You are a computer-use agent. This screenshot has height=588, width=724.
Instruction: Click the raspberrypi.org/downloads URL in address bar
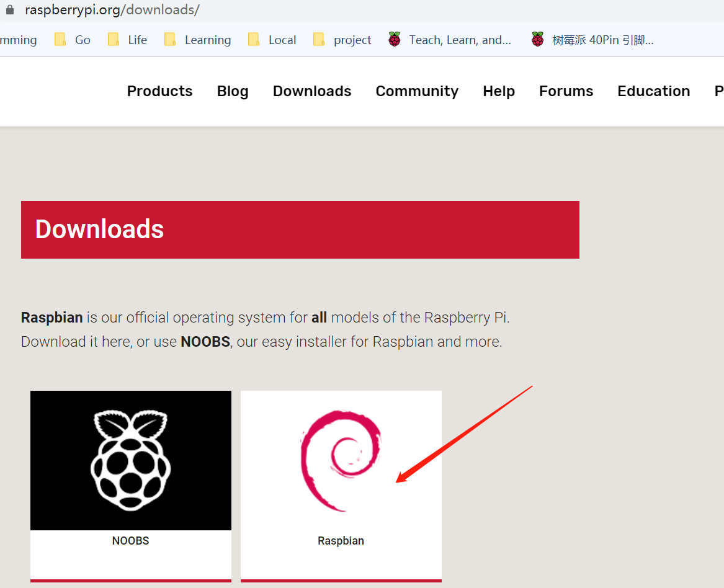(x=112, y=11)
